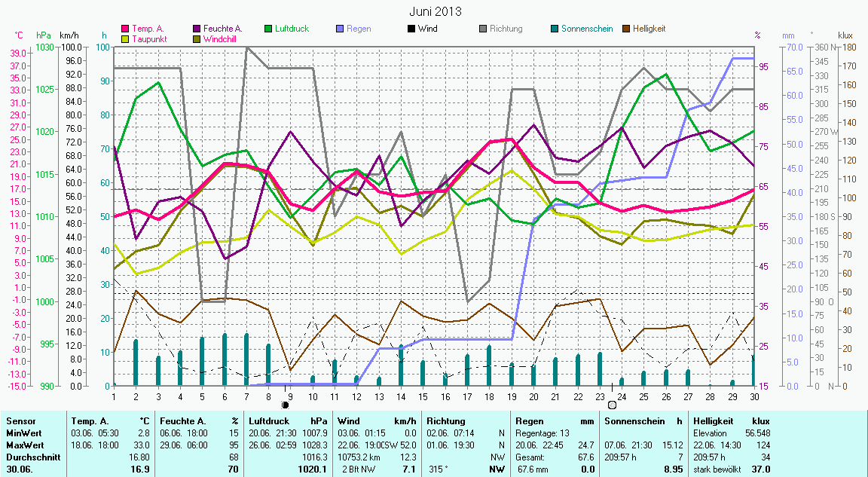Viewport: 868px width, 477px height.
Task: Click the new moon icon below the x-axis
Action: 286,405
